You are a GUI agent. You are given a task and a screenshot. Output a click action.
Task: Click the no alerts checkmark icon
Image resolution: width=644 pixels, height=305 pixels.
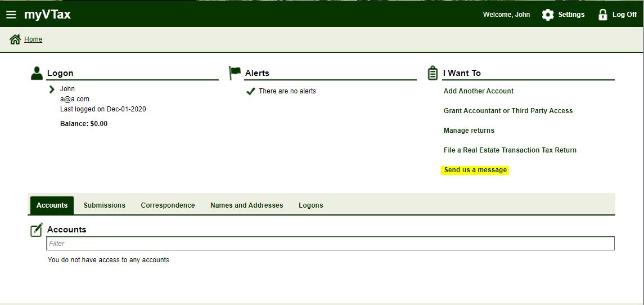[250, 91]
